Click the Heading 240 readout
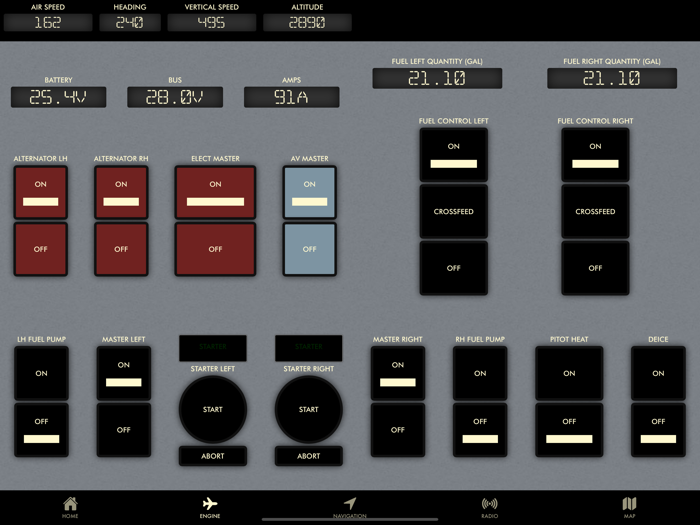This screenshot has height=525, width=700. (130, 22)
